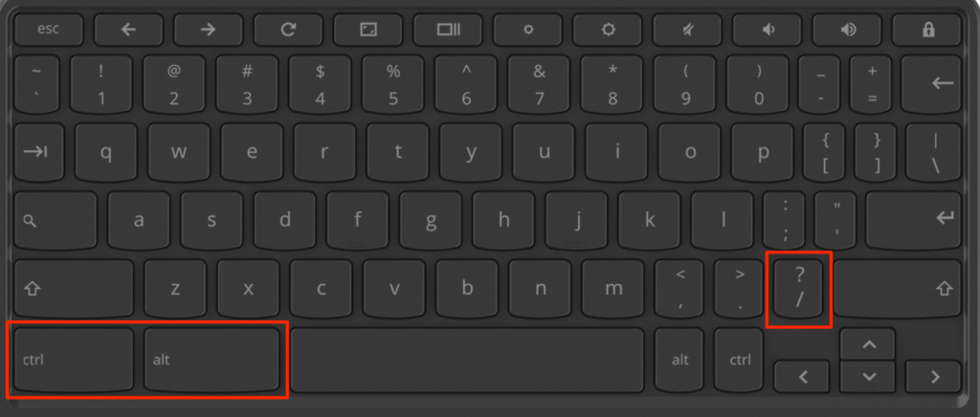Click the left alt key
The image size is (980, 417).
212,359
